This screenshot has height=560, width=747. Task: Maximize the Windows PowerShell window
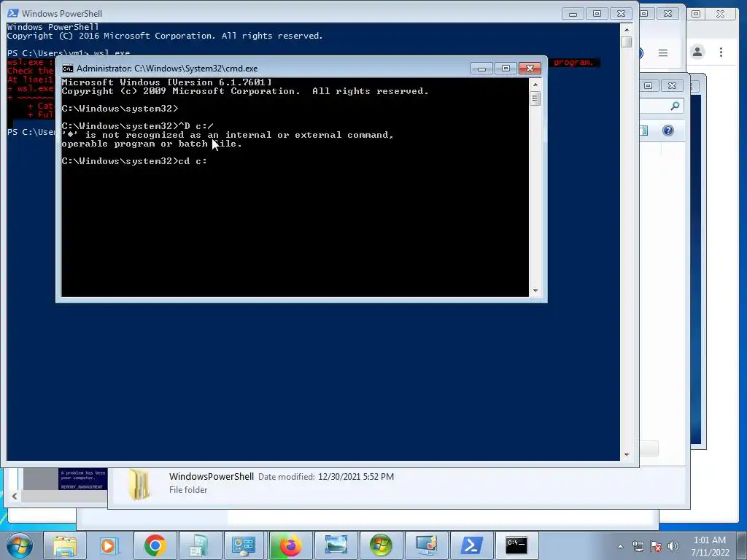click(597, 14)
